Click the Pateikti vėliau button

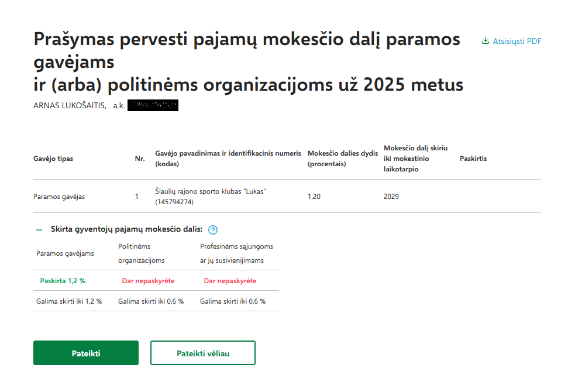(x=203, y=353)
